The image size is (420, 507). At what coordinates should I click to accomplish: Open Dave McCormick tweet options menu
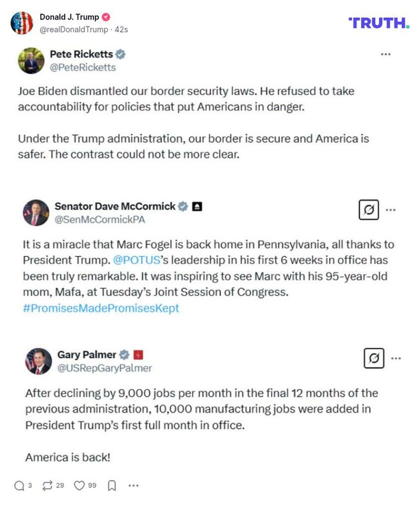[391, 210]
